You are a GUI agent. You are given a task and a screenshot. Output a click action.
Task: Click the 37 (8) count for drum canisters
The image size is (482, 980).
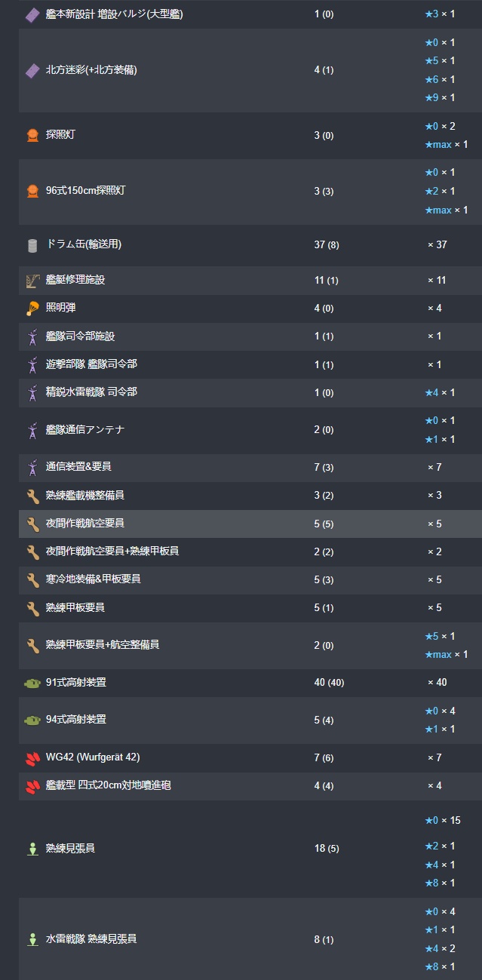[327, 244]
